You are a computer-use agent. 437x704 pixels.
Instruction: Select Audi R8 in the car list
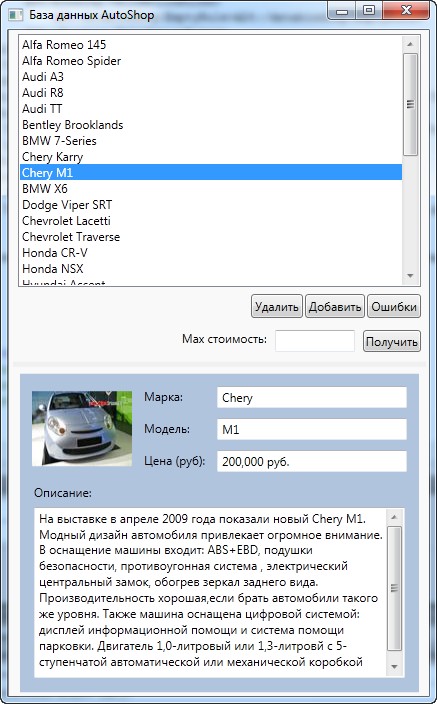click(x=211, y=93)
